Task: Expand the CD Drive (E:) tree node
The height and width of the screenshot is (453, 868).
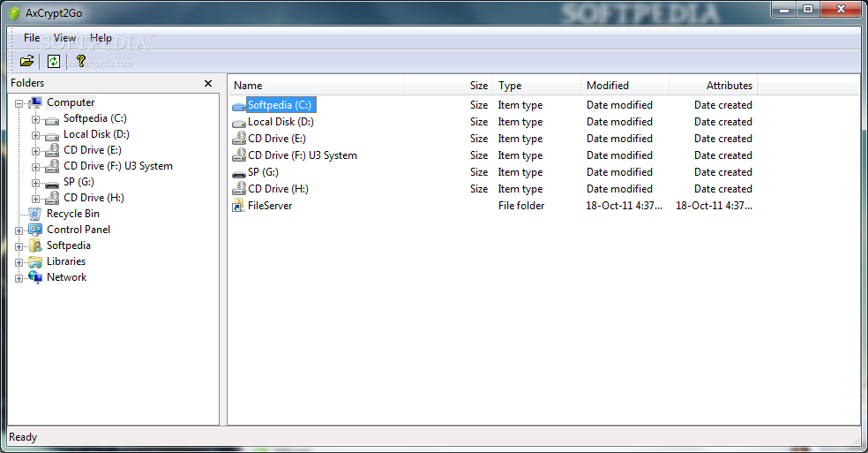Action: pyautogui.click(x=35, y=151)
